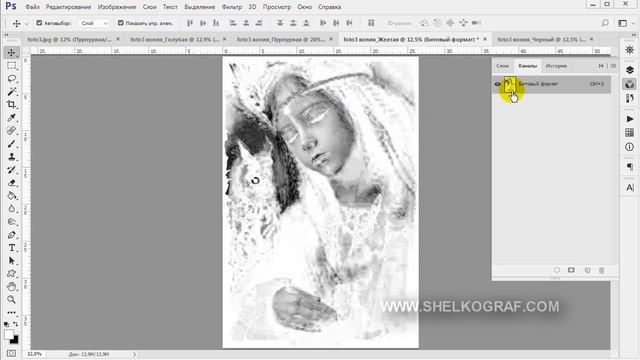
Task: Click the foreground color swatch
Action: tap(9, 335)
